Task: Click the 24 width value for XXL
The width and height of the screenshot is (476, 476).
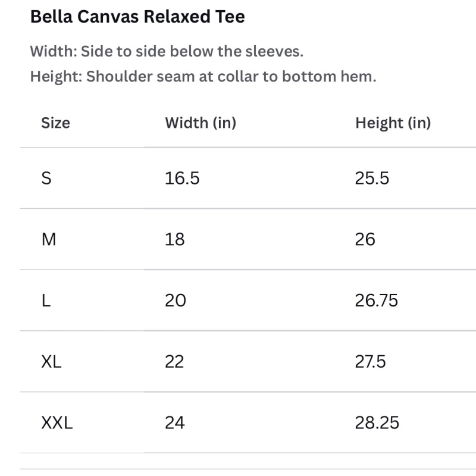Action: tap(174, 422)
